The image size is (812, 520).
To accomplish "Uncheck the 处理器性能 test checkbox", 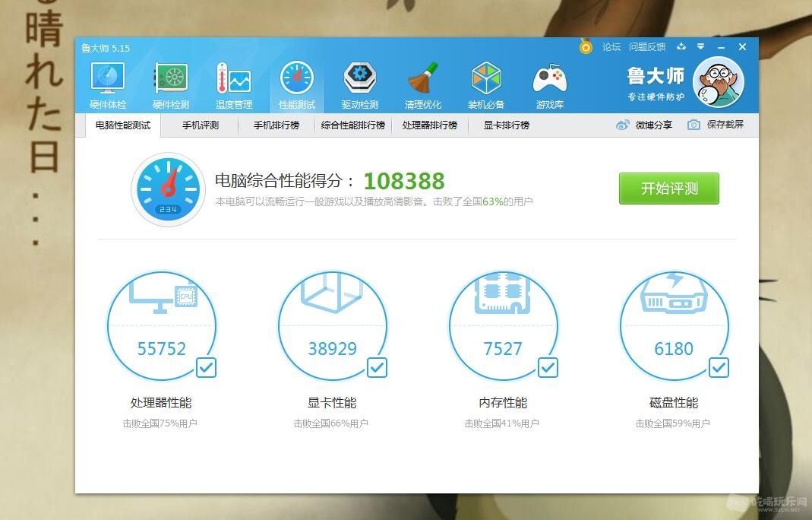I will [x=206, y=368].
